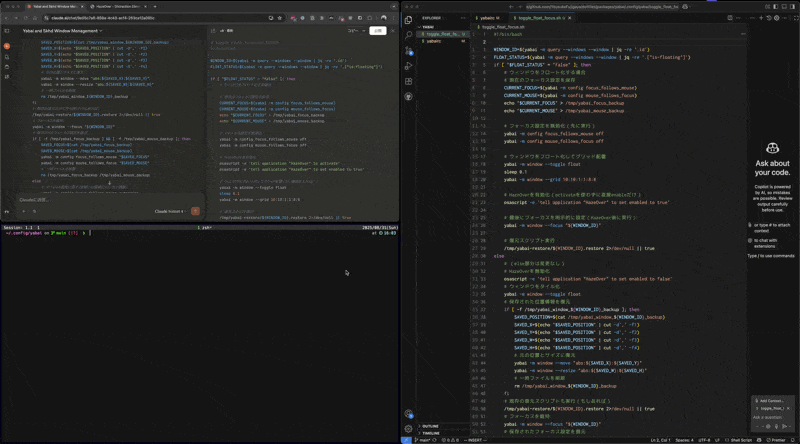The width and height of the screenshot is (800, 444).
Task: Start a new chat via orange Claude icon
Action: (x=7, y=46)
